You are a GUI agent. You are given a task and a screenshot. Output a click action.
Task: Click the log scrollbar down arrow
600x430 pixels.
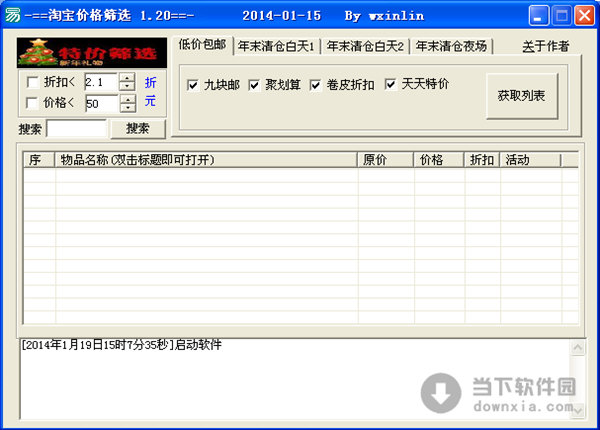(578, 410)
